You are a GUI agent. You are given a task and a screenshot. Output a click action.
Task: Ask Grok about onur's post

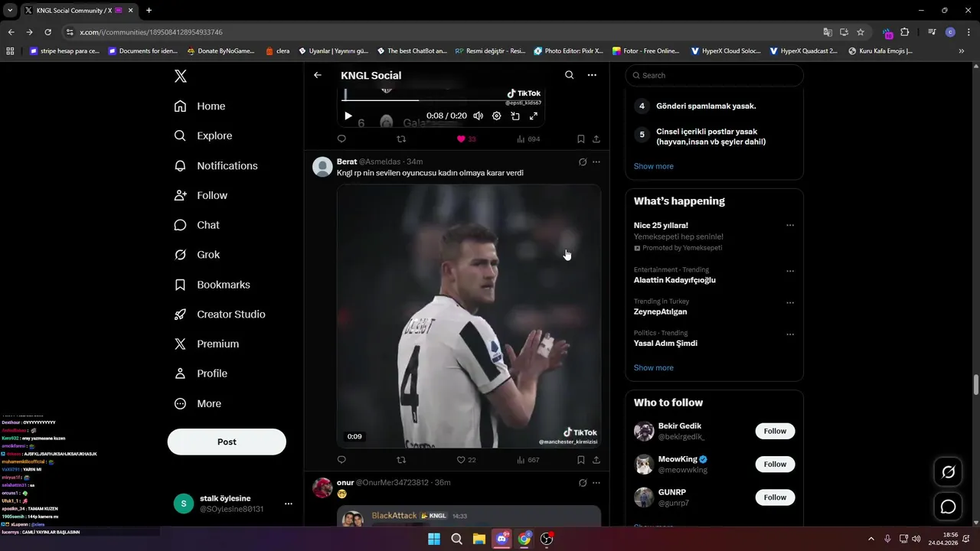[583, 483]
